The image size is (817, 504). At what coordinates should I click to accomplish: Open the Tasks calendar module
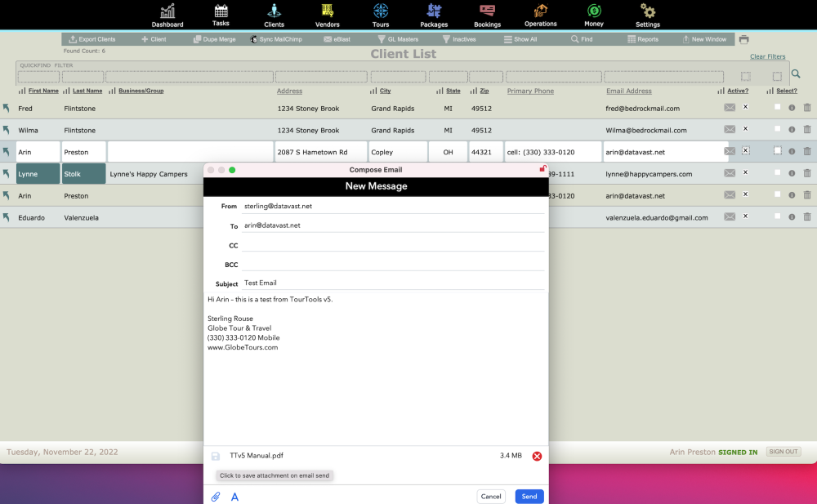click(x=221, y=16)
